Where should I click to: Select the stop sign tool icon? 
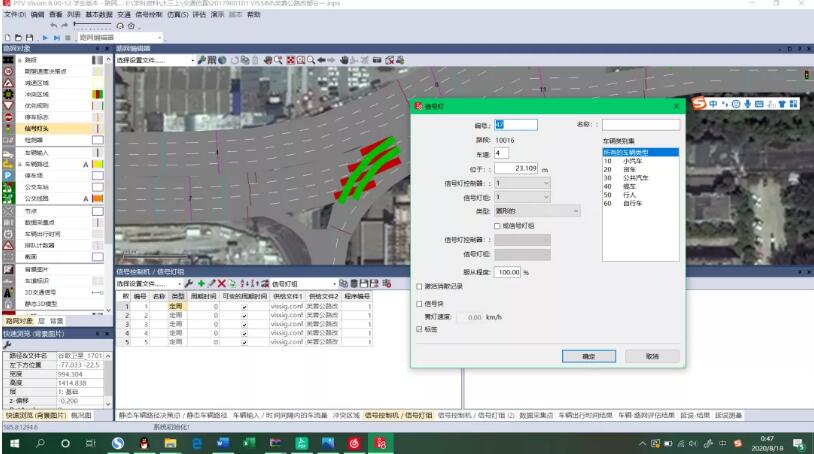(x=8, y=117)
